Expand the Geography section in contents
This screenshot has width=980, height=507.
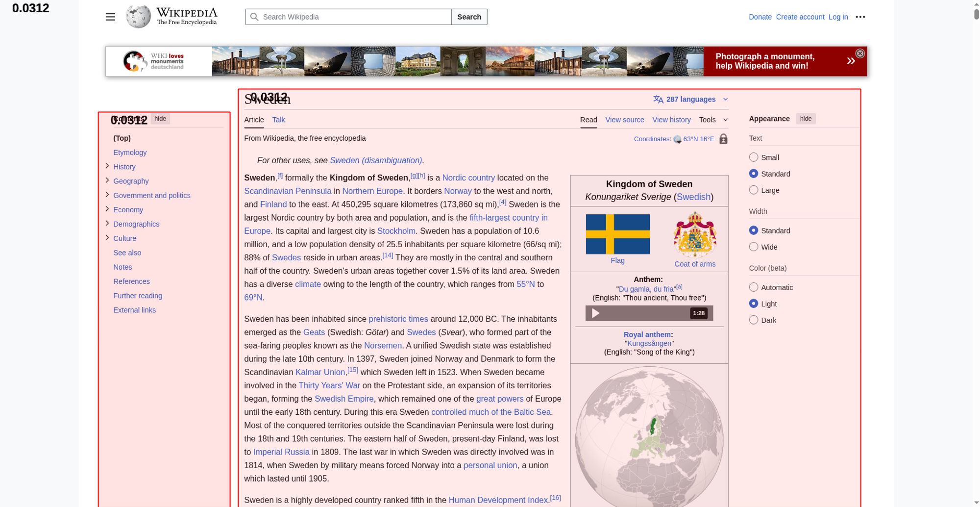click(107, 180)
